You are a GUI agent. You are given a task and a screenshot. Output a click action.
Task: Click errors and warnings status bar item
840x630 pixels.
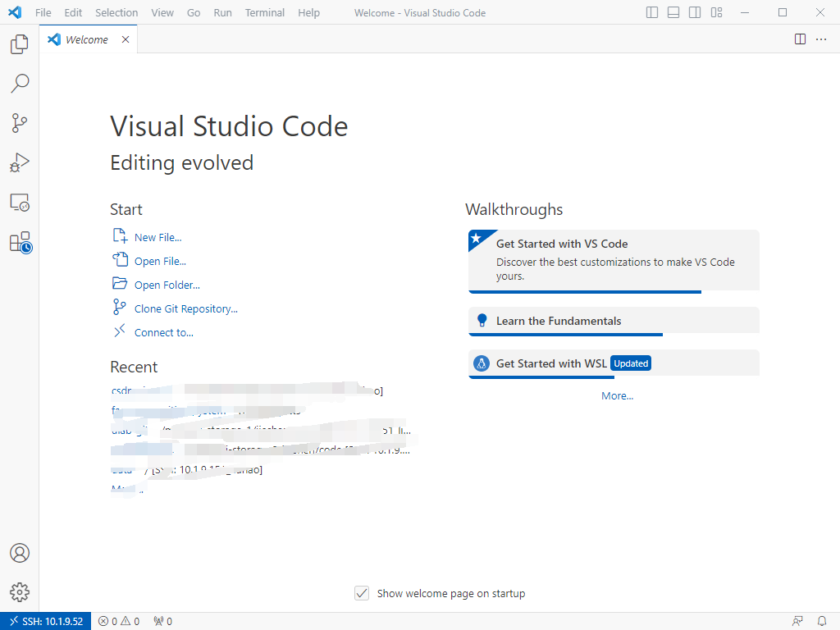point(119,622)
